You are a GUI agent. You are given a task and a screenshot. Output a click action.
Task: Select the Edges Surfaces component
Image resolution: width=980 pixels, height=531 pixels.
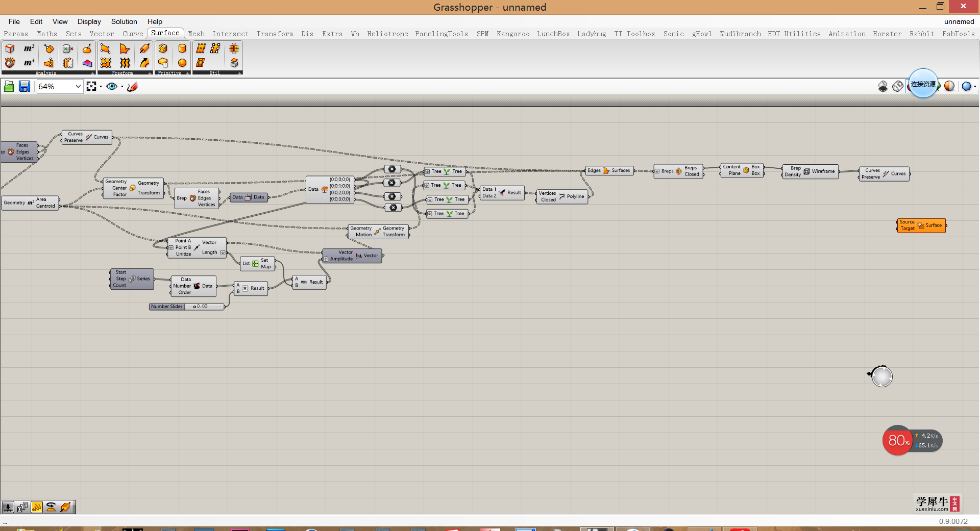coord(609,170)
